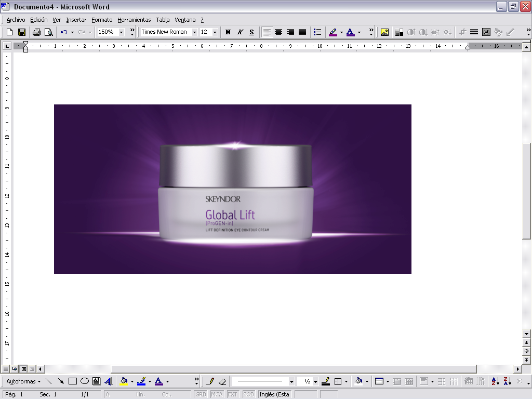Viewport: 532px width, 399px height.
Task: Expand the undo history dropdown arrow
Action: [72, 32]
